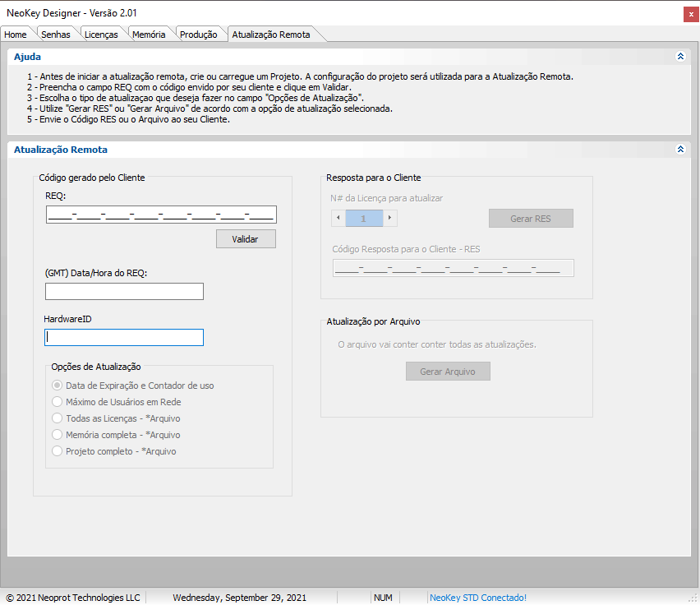This screenshot has height=605, width=700.
Task: Choose Projeto completo - *Arquivo option
Action: click(x=58, y=451)
